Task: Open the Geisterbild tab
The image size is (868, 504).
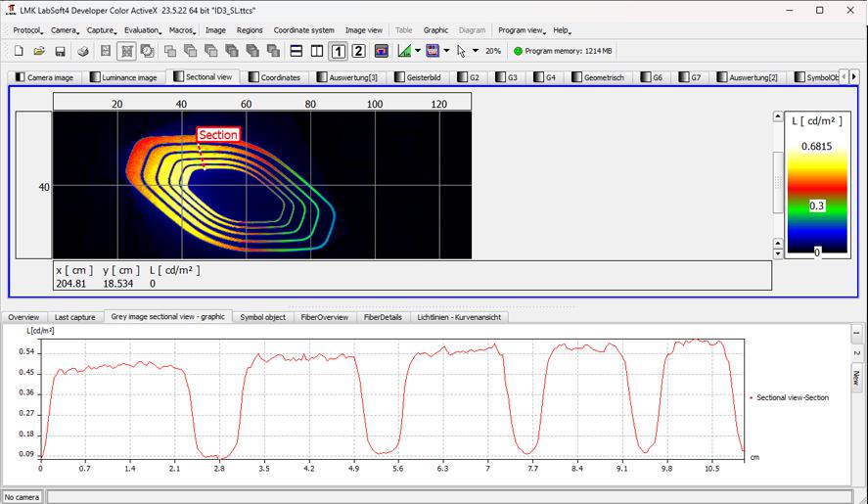Action: (418, 77)
